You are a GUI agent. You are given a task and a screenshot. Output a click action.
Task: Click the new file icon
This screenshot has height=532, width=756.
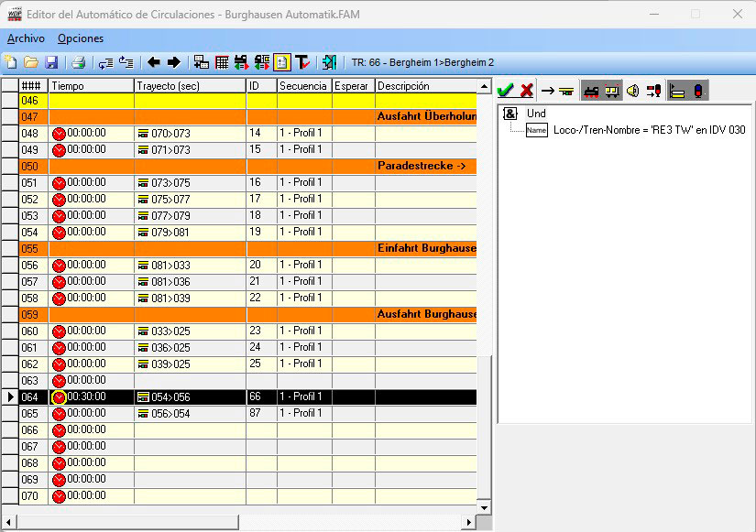(x=11, y=63)
